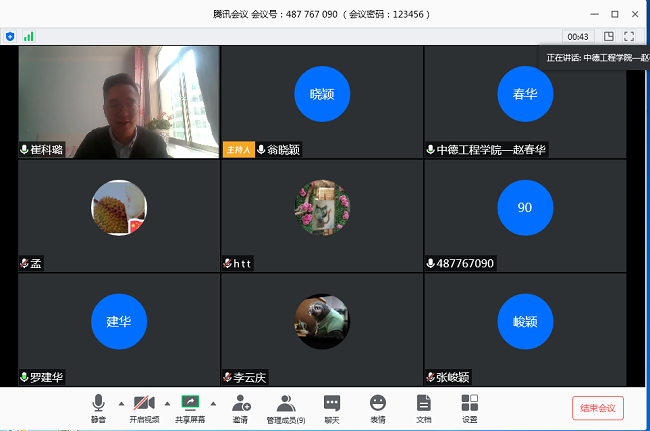650x431 pixels.
Task: Open the 邀请 invite icon
Action: tap(240, 406)
